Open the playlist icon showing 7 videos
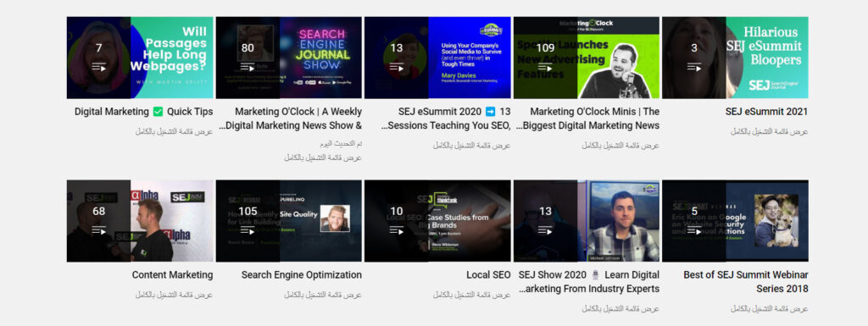This screenshot has width=868, height=326. point(98,68)
